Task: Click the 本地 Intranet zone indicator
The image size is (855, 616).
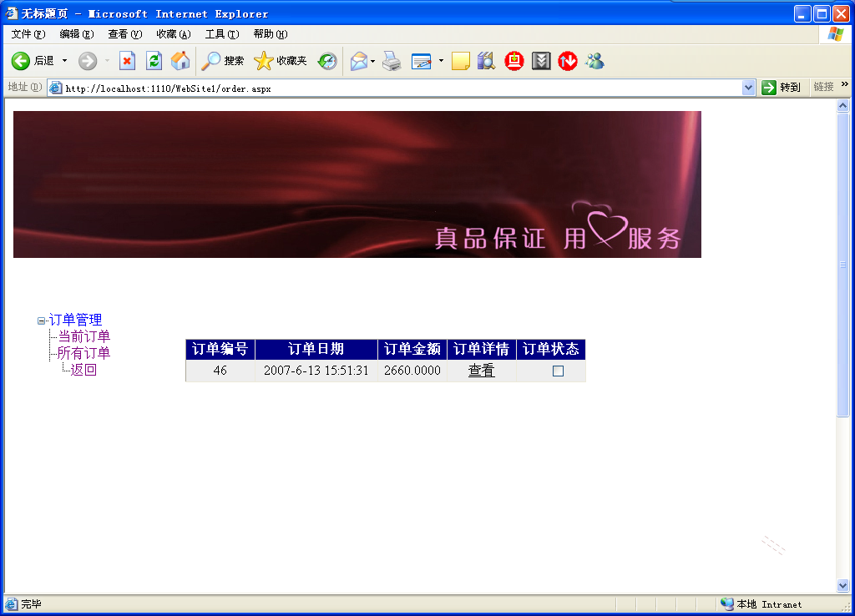Action: (761, 604)
